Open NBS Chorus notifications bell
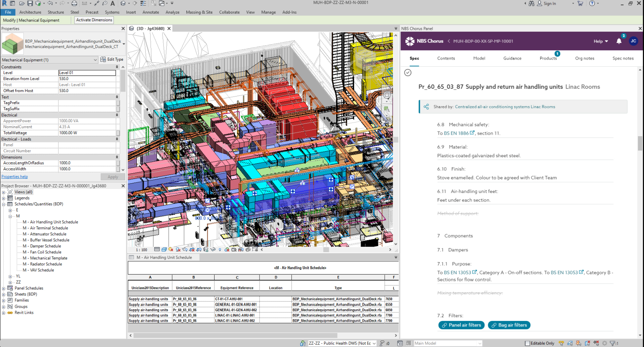The width and height of the screenshot is (644, 347). pos(619,41)
